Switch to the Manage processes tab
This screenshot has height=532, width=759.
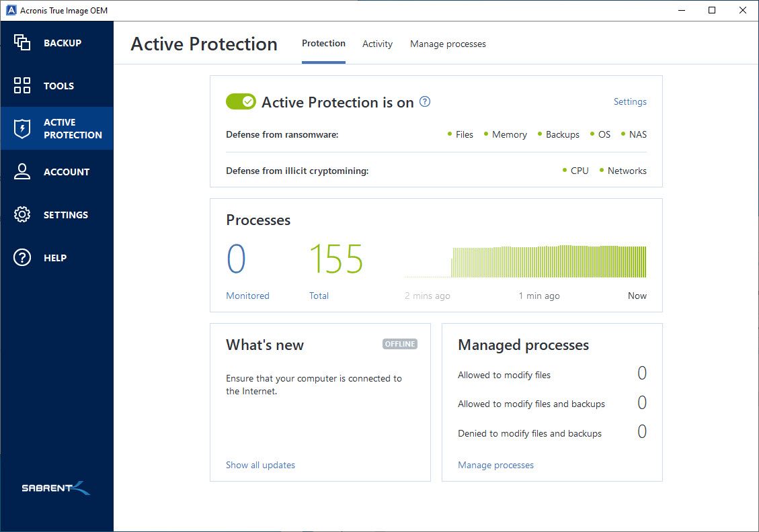click(448, 44)
